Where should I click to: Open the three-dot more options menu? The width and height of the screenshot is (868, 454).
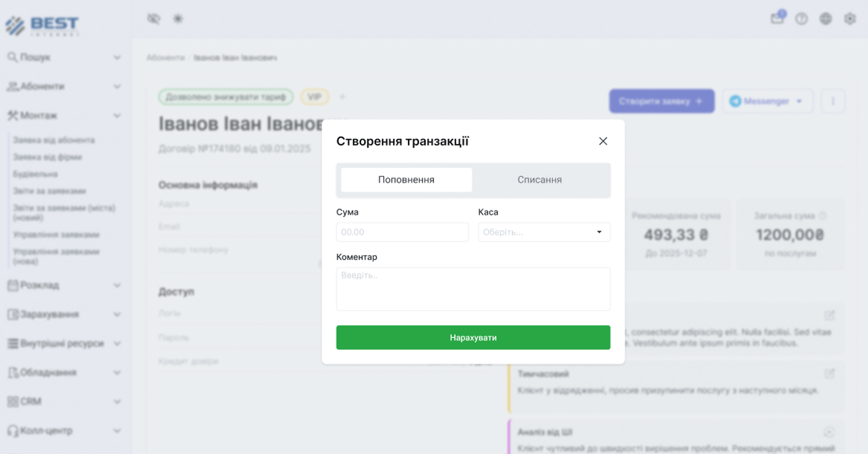833,101
